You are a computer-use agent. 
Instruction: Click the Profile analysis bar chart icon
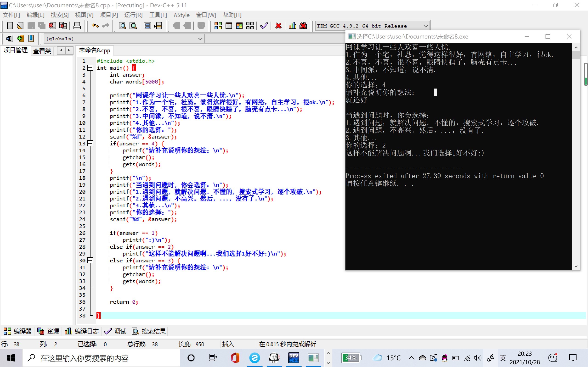point(292,26)
